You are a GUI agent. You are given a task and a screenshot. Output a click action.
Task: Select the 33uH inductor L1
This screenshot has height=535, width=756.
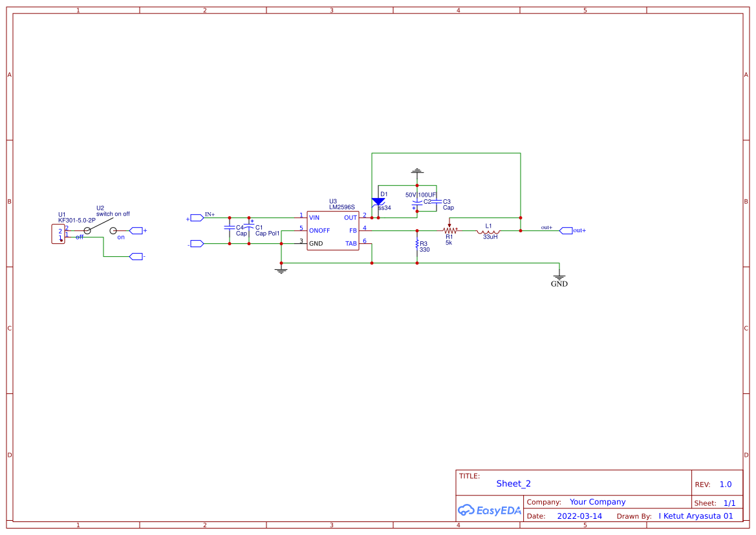(490, 230)
